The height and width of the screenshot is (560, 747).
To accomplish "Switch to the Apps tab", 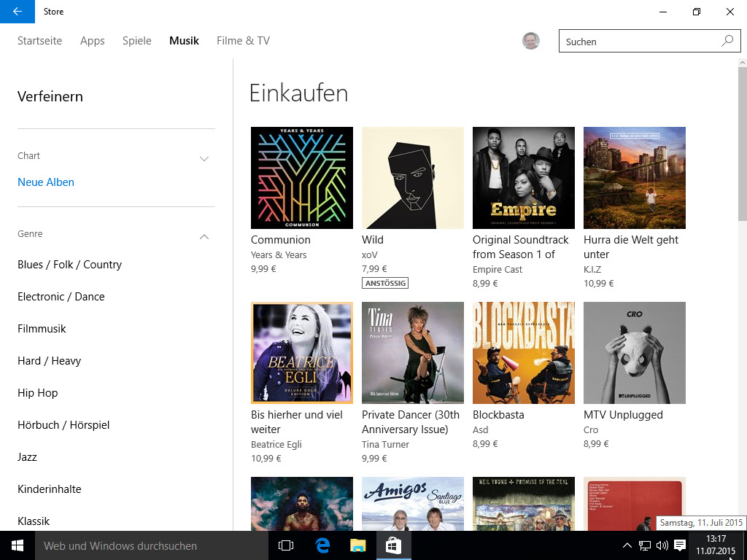I will tap(93, 41).
